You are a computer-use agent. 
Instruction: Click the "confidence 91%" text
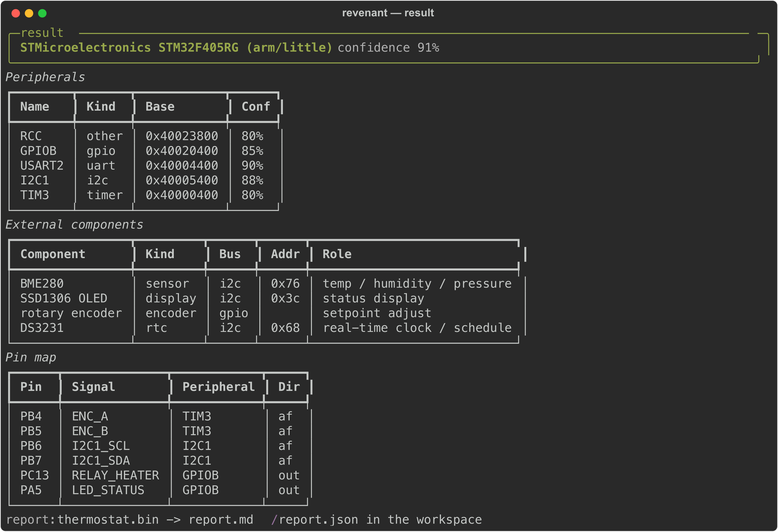[388, 48]
